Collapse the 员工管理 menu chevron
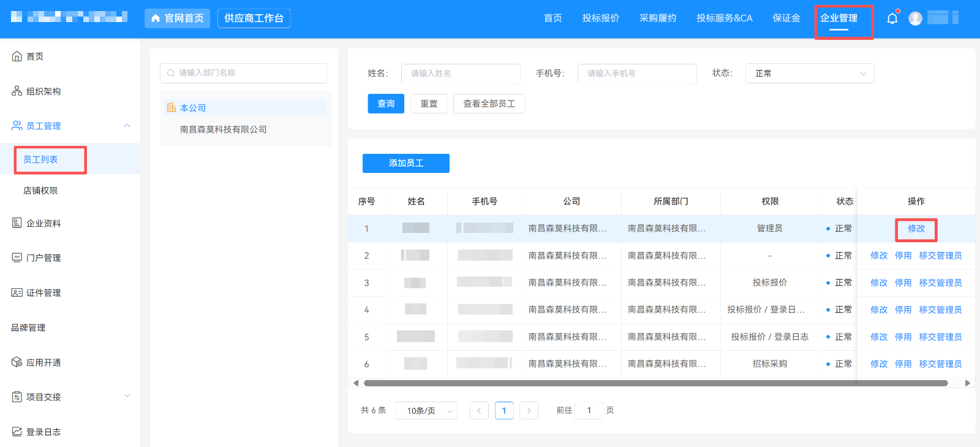The image size is (980, 447). (127, 126)
